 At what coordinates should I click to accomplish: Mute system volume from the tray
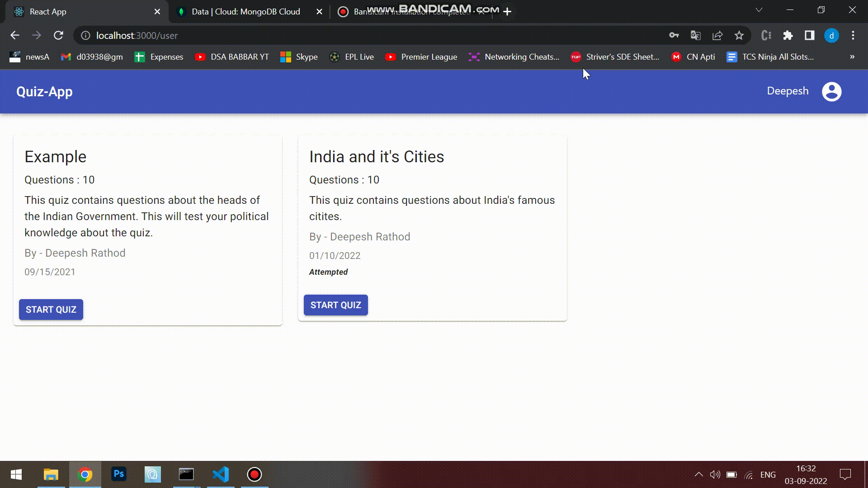[x=715, y=474]
